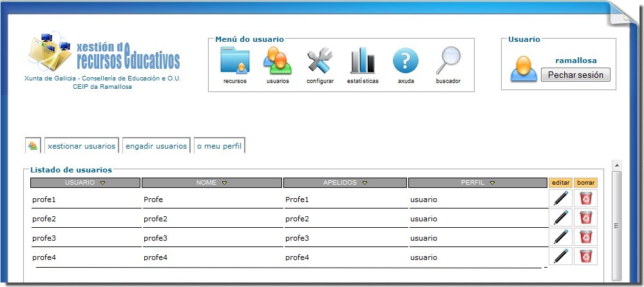The image size is (644, 287).
Task: Sort list by PERFIL column arrow
Action: click(x=491, y=183)
